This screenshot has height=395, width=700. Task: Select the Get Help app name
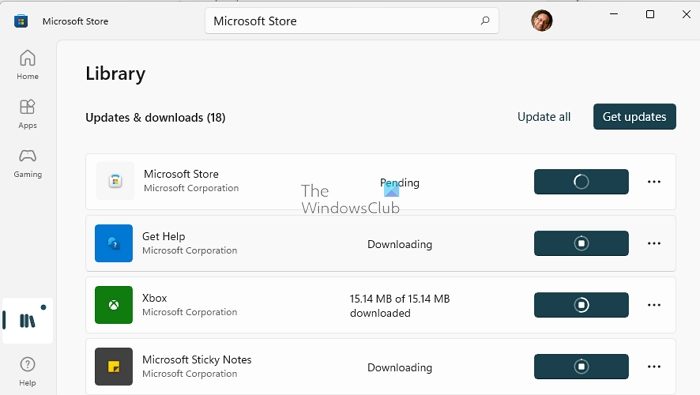click(163, 237)
